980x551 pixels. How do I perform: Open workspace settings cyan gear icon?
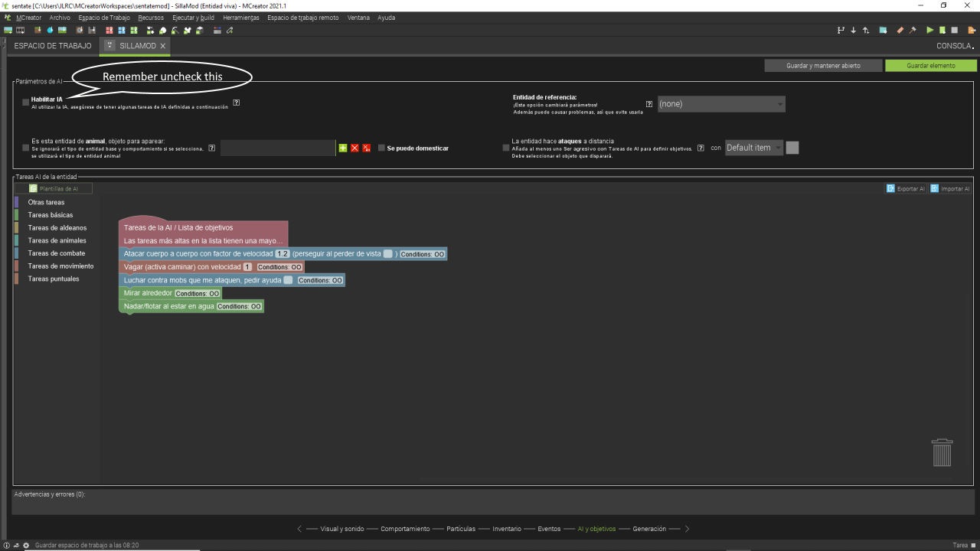(883, 30)
